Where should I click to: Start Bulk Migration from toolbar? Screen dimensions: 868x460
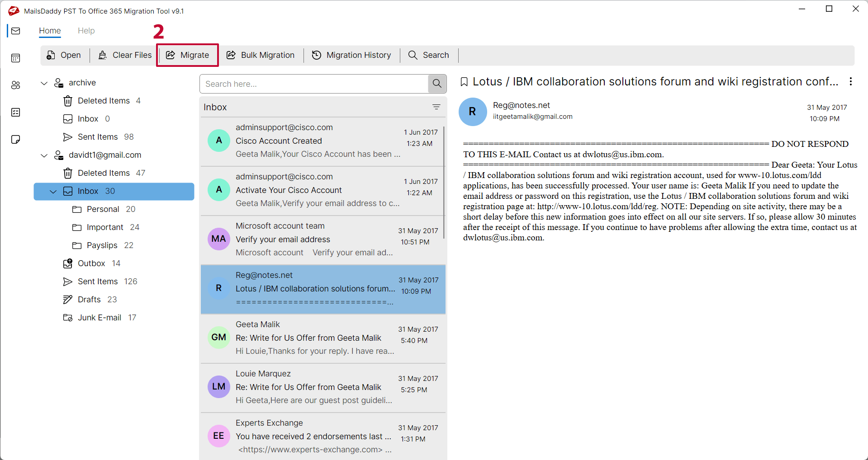[x=261, y=55]
